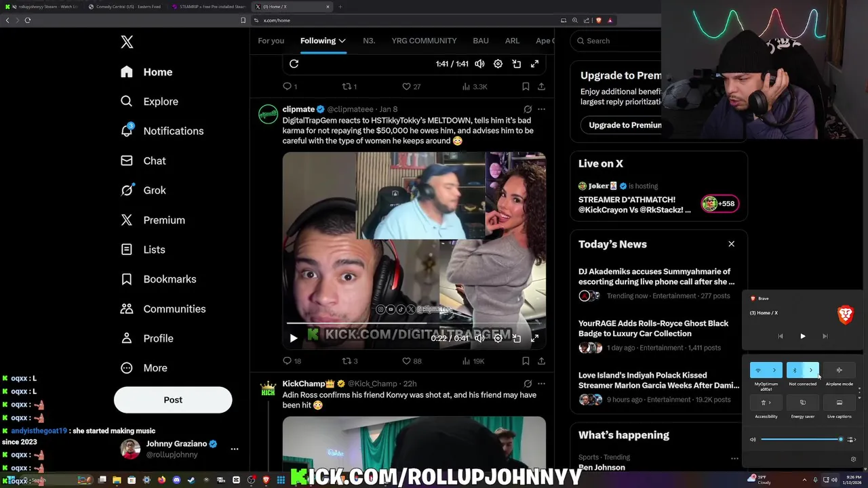
Task: Open Lists in the sidebar
Action: point(143,249)
